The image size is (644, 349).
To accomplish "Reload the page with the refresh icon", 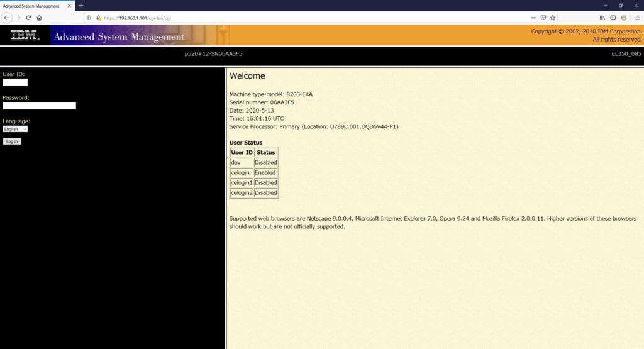I will click(x=28, y=18).
